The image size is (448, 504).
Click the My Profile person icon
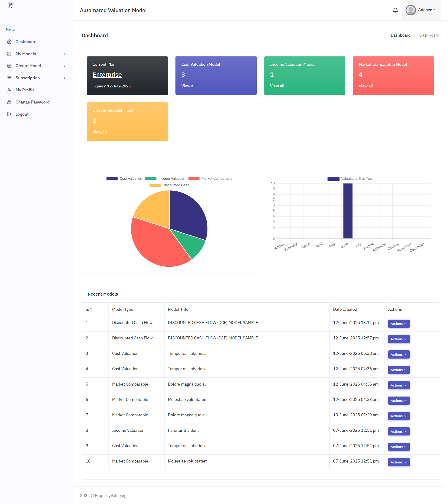[9, 90]
